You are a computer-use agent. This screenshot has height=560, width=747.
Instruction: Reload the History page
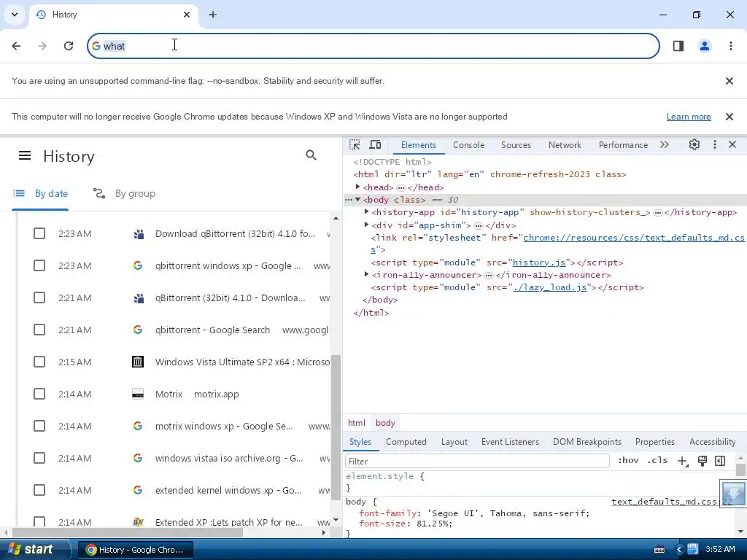(x=69, y=46)
